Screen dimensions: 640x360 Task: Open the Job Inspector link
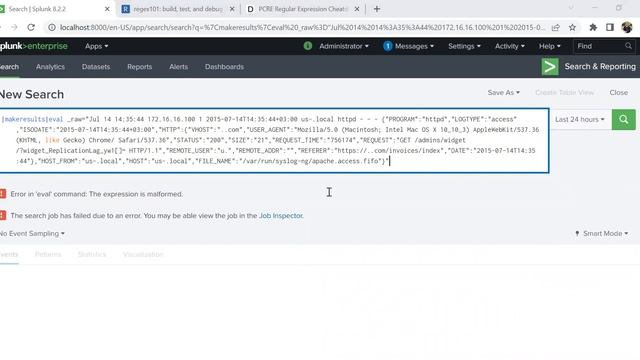coord(281,216)
